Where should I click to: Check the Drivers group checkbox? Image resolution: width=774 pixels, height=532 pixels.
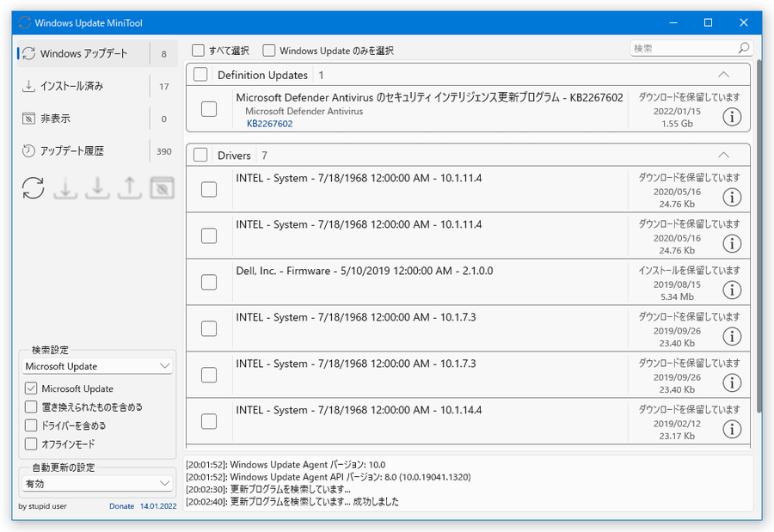coord(200,155)
